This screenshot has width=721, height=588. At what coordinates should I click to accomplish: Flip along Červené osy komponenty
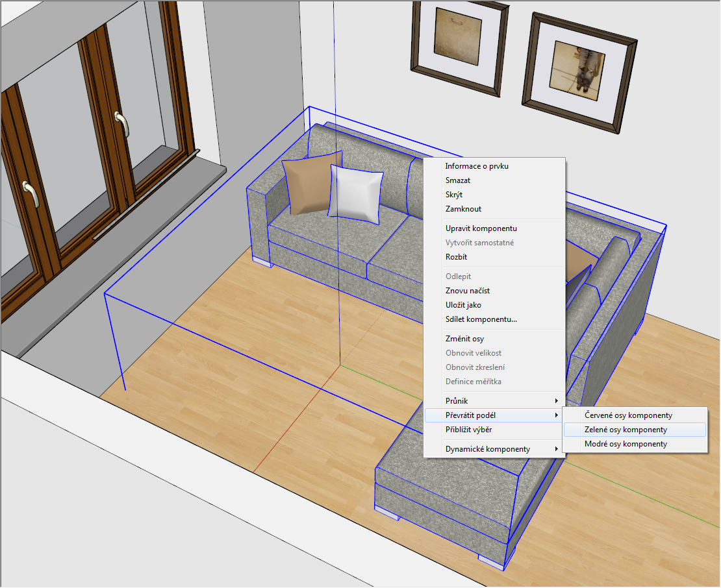(x=628, y=415)
